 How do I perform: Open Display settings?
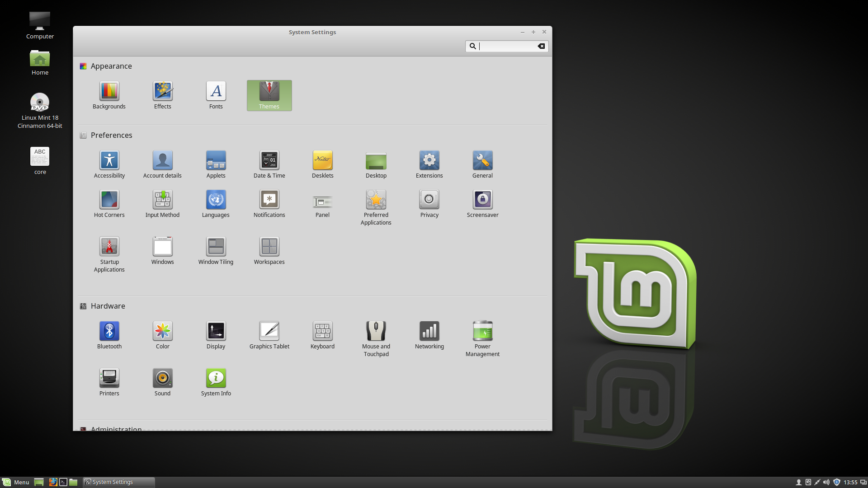[216, 335]
